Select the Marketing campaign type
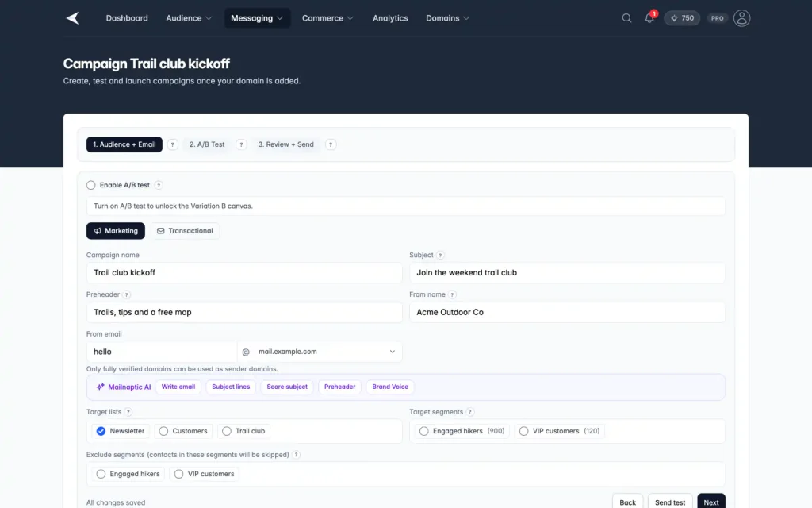812x508 pixels. pos(116,231)
